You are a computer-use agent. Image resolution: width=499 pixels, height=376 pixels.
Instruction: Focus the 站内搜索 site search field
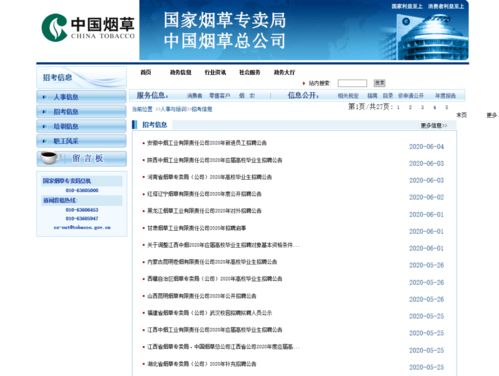point(352,83)
